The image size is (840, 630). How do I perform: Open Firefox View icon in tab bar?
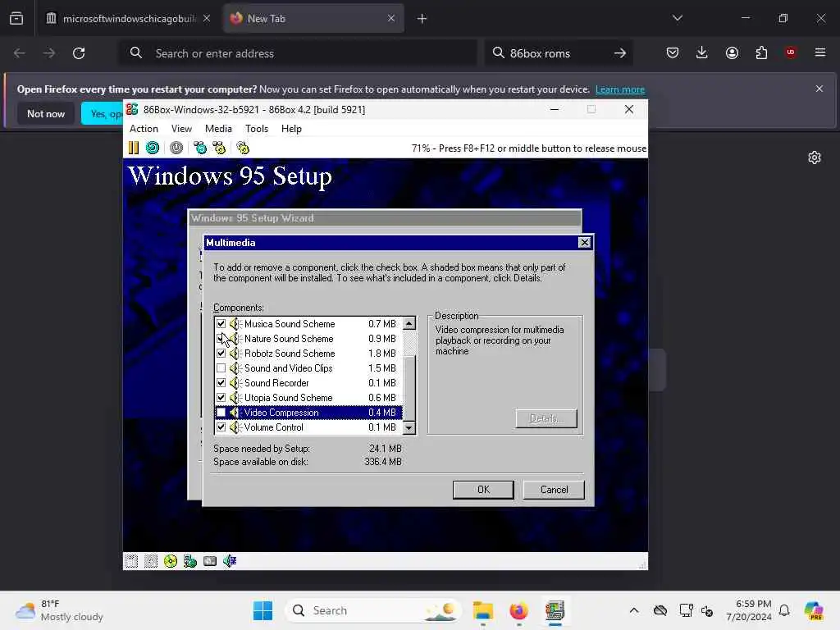click(16, 19)
